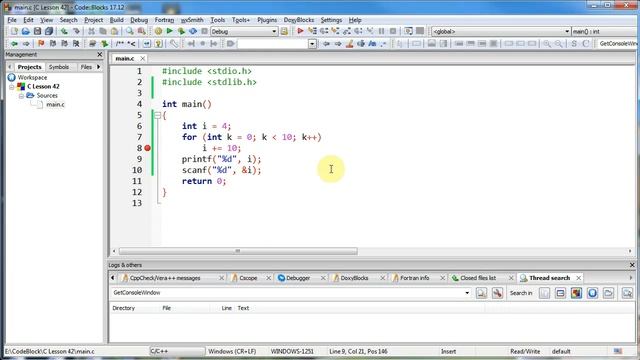Click the thread search Find icon
The image size is (640, 360).
click(x=481, y=293)
